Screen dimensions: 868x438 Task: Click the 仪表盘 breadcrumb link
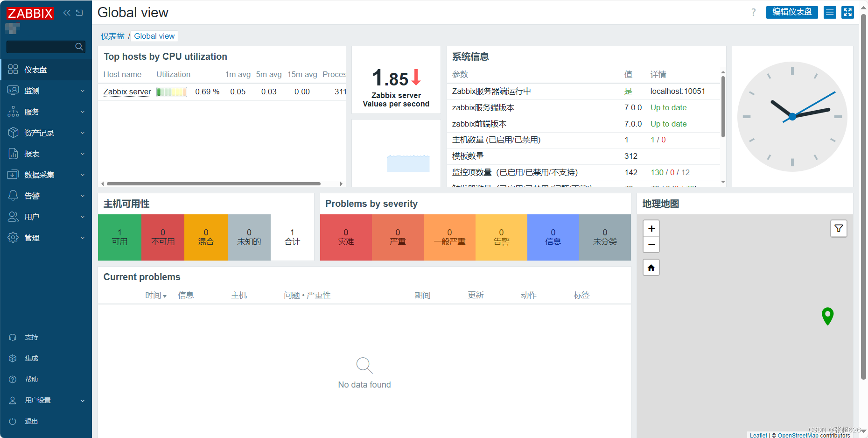113,36
